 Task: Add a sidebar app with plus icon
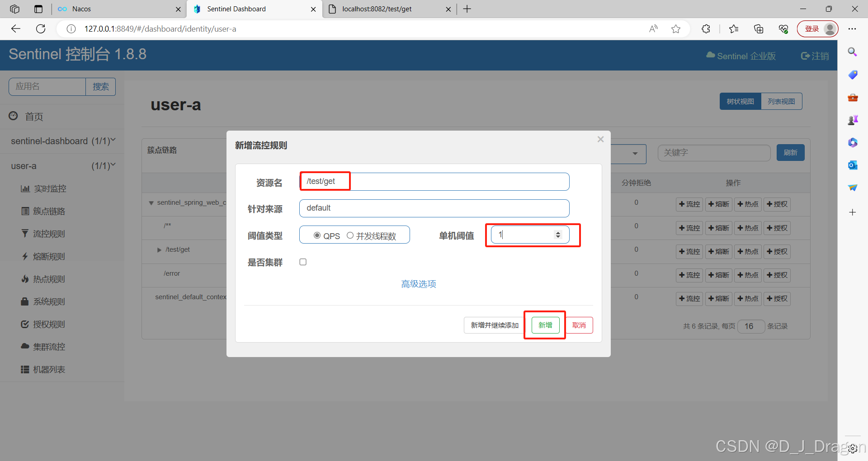tap(853, 212)
